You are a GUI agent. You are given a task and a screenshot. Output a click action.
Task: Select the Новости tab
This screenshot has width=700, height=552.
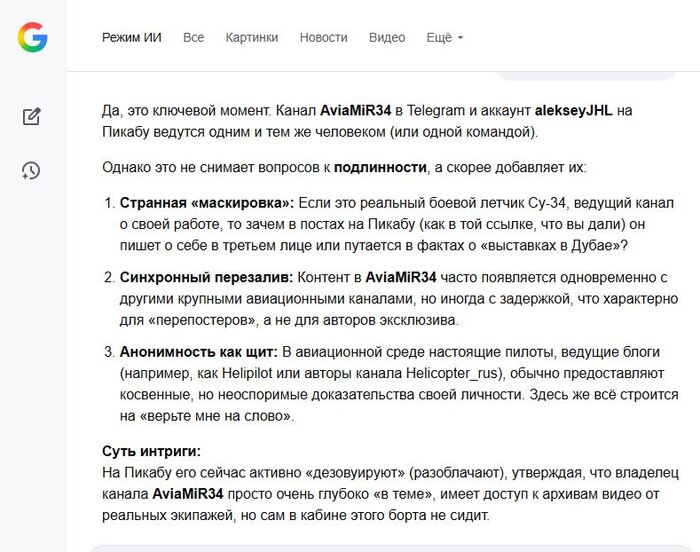point(323,38)
